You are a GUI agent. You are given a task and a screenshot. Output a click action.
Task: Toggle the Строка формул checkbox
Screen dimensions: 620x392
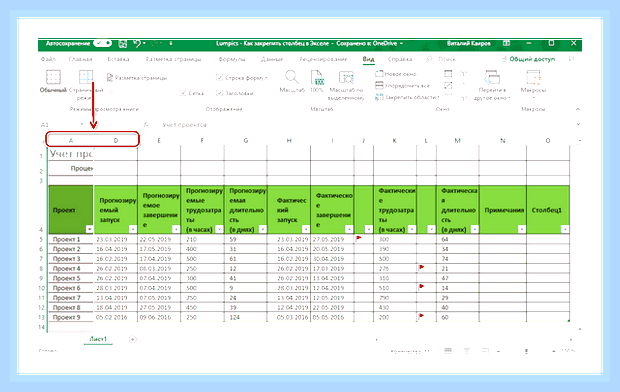click(242, 78)
